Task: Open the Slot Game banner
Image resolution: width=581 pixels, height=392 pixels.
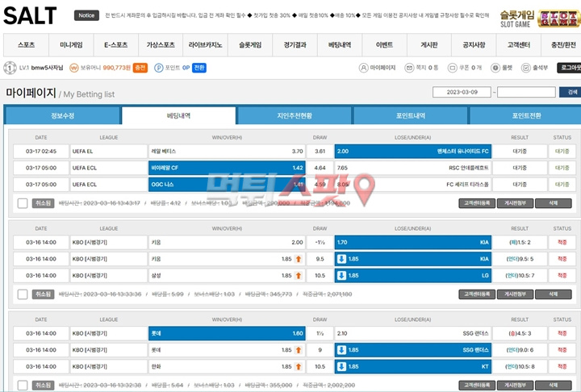Action: point(540,19)
